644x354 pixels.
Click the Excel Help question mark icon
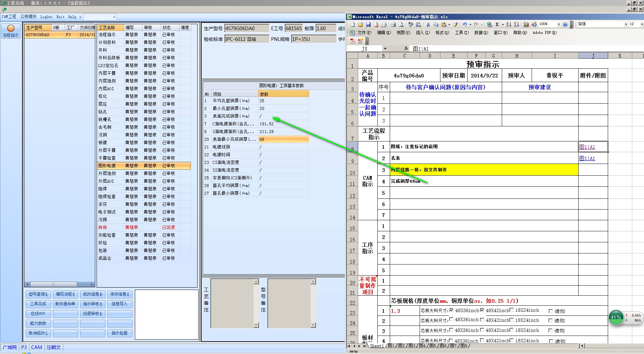[x=565, y=24]
